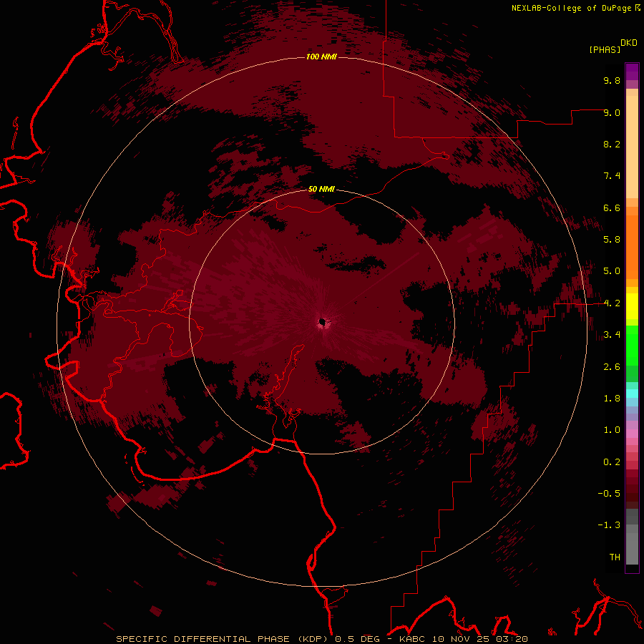Image resolution: width=644 pixels, height=644 pixels.
Task: Click the 8.2 value on color scale
Action: (612, 144)
